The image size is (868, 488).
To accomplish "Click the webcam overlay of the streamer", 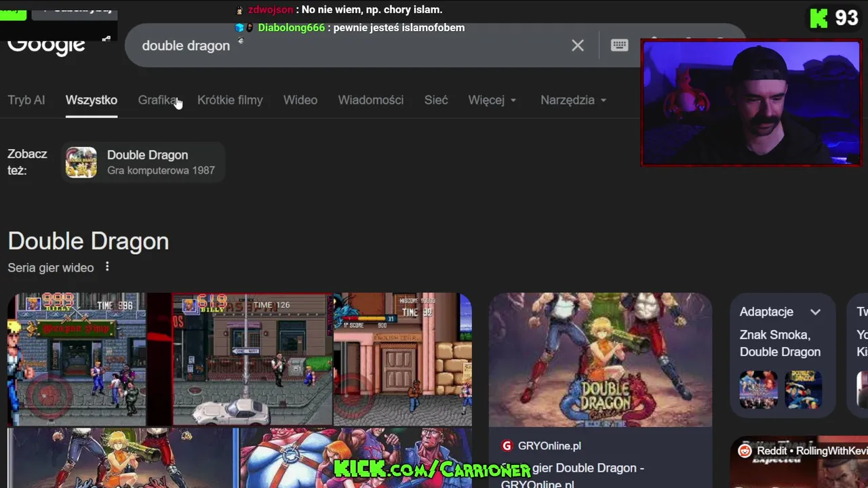I will click(751, 103).
